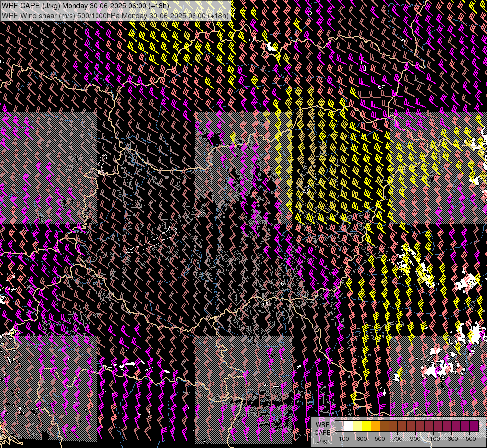Click the gray first swatch in CAPE legend
This screenshot has width=487, height=448.
point(339,426)
